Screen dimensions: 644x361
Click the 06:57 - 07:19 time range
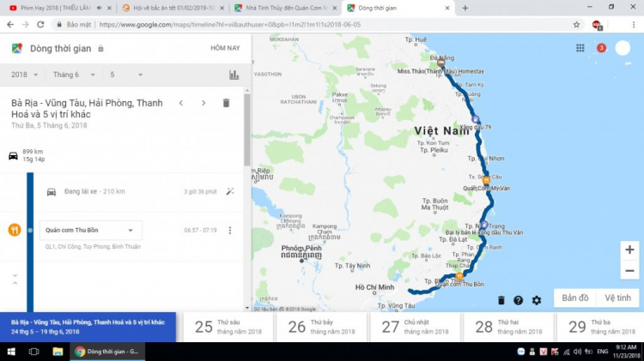click(x=200, y=230)
